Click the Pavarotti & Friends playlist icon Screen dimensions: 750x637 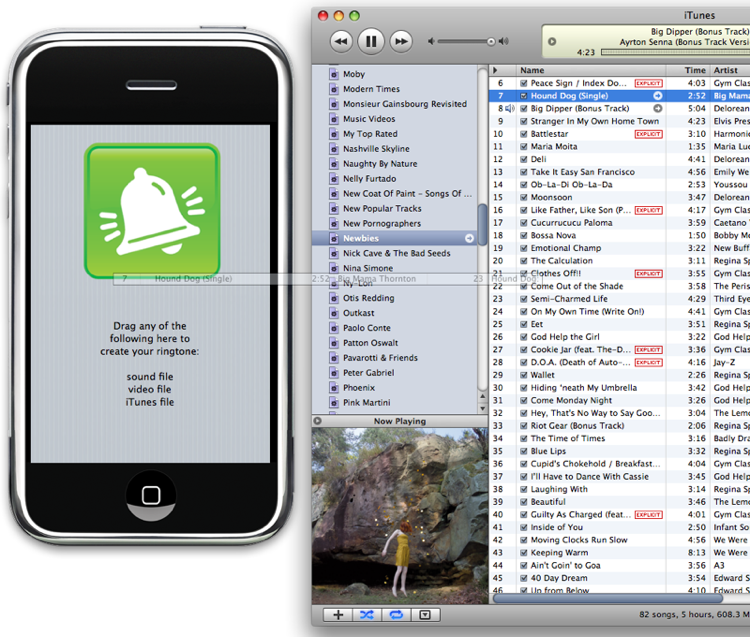[x=334, y=358]
